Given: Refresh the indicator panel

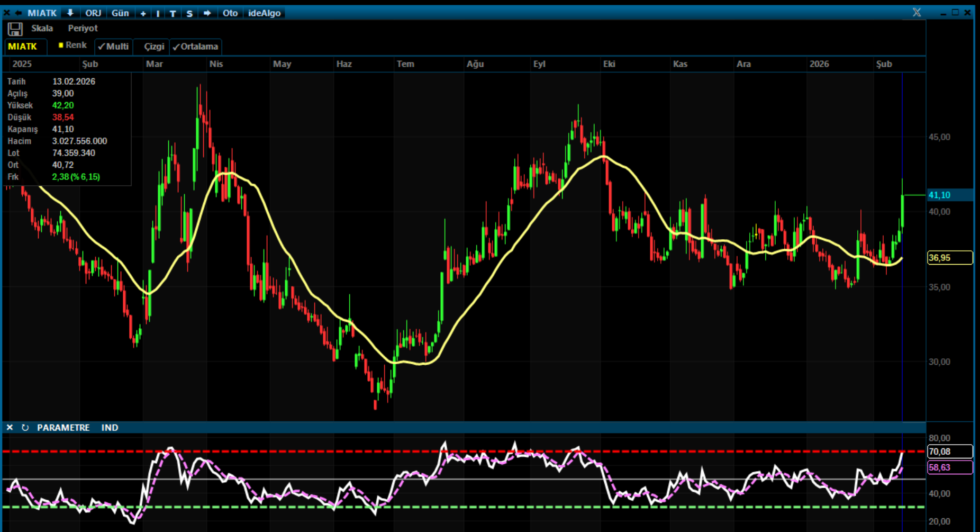Looking at the screenshot, I should pyautogui.click(x=25, y=427).
